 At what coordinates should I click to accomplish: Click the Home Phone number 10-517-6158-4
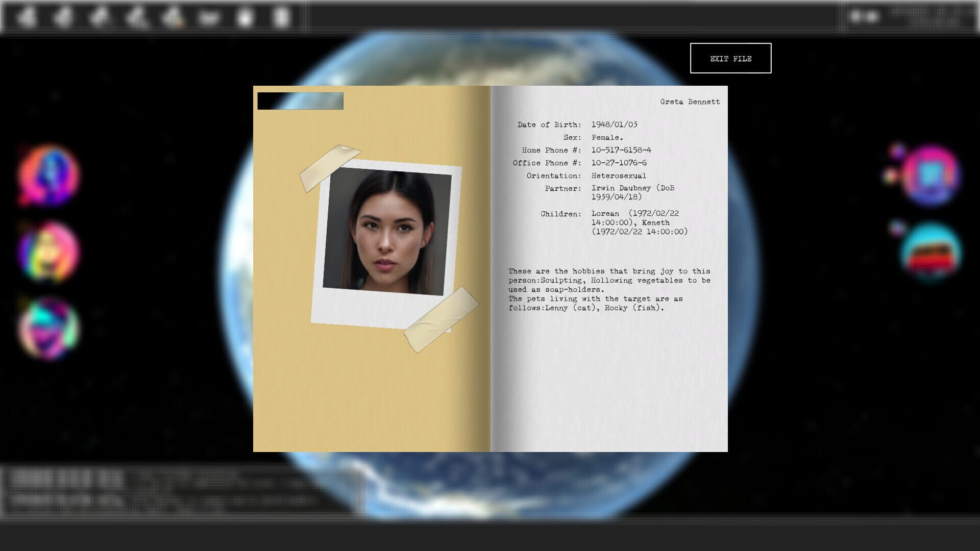(x=621, y=150)
